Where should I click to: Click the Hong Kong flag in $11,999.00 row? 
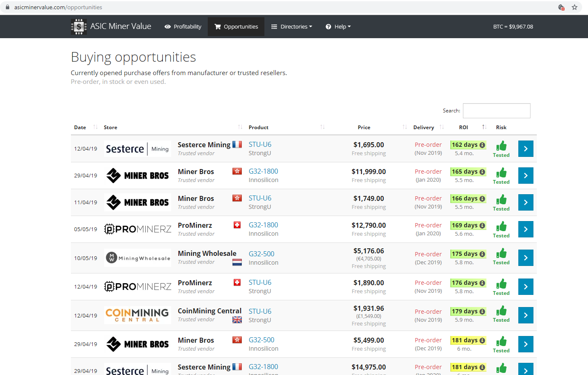237,171
